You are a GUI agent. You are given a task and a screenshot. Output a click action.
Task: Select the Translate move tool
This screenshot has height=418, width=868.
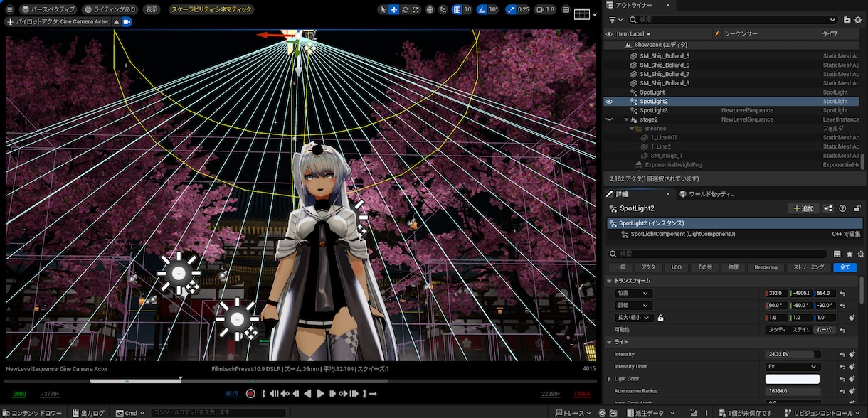[394, 10]
